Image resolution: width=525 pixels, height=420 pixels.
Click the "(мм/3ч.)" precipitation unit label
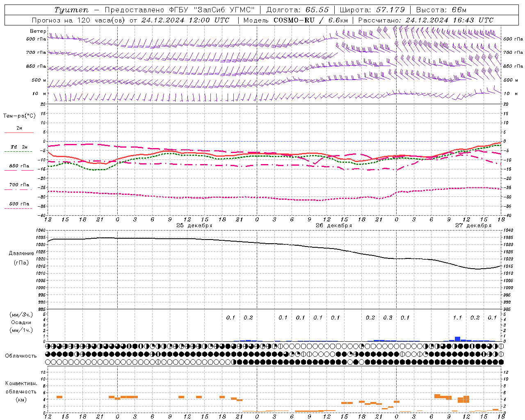[x=21, y=315]
